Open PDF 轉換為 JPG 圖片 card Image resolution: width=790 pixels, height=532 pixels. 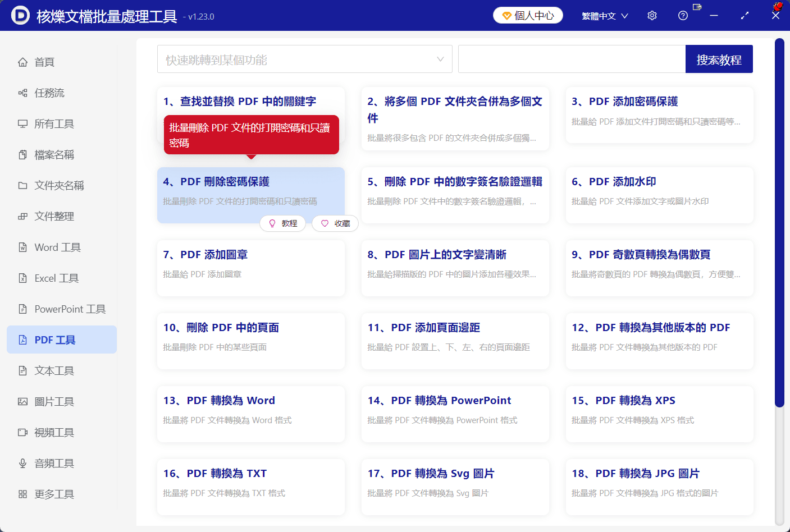coord(660,487)
